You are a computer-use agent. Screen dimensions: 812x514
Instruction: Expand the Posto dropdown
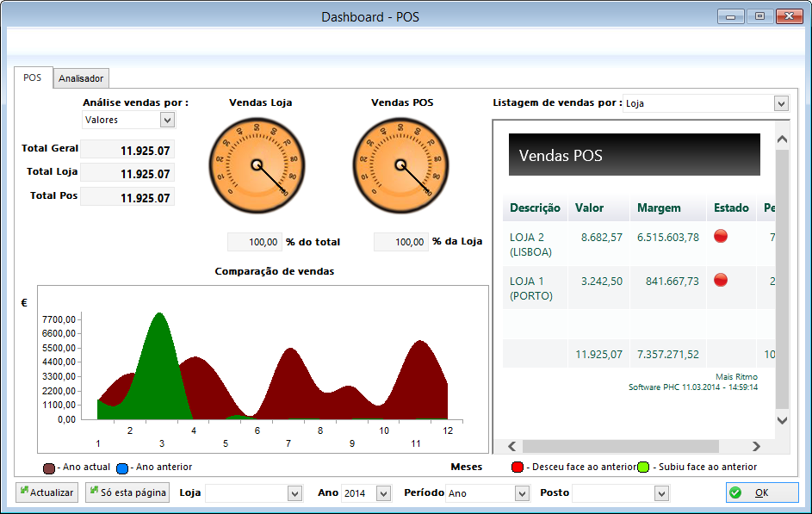click(x=661, y=493)
